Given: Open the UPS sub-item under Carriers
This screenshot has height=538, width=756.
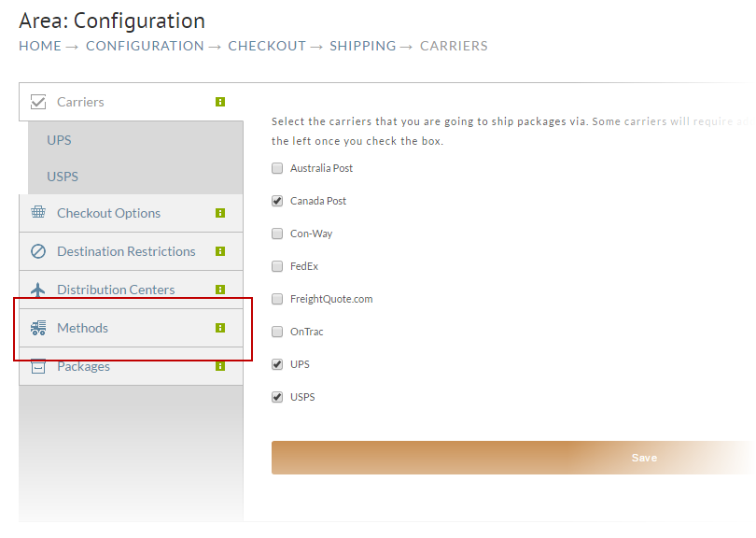Looking at the screenshot, I should coord(135,140).
